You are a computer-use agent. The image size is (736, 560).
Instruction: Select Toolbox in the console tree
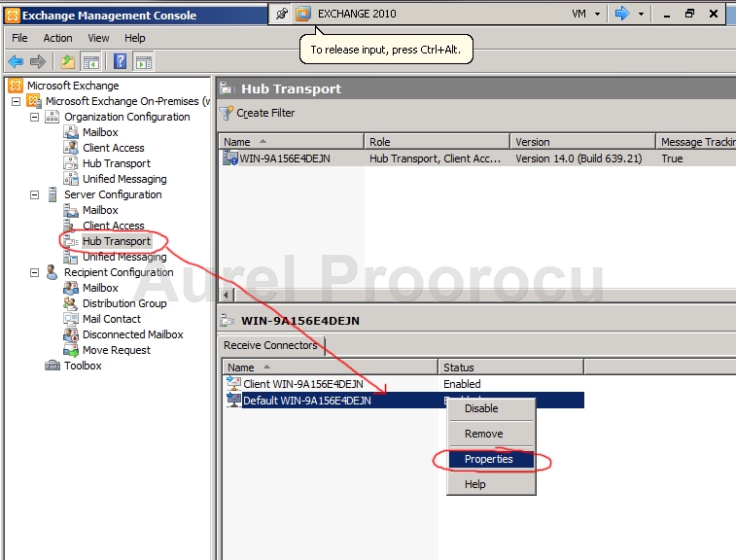tap(83, 366)
